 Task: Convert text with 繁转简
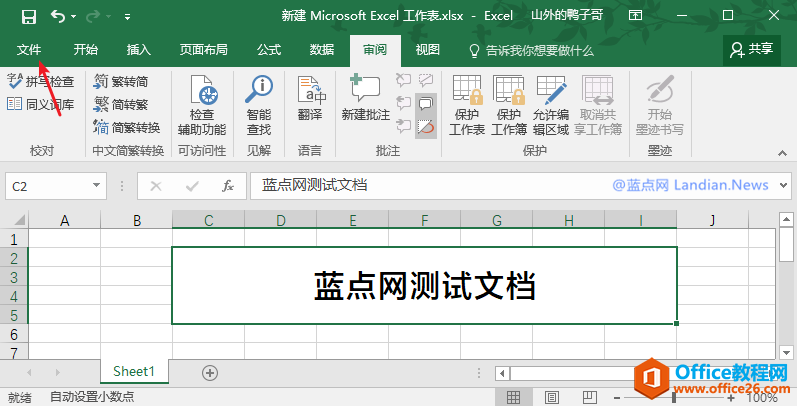point(121,81)
